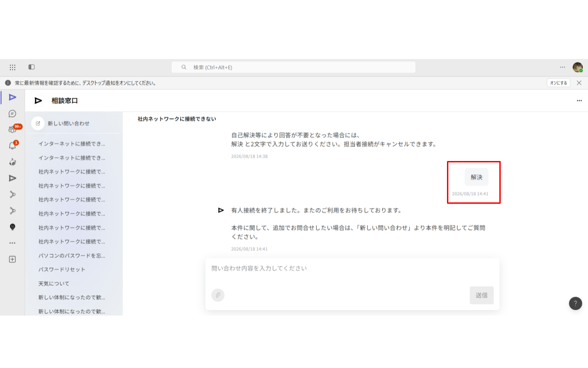Open the app launcher grid icon
This screenshot has width=588, height=368.
pos(12,67)
